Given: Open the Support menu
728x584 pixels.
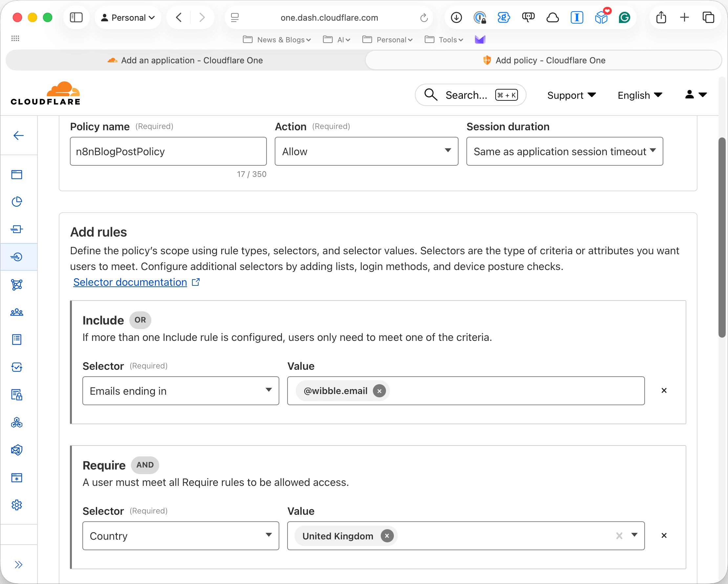Looking at the screenshot, I should [571, 95].
